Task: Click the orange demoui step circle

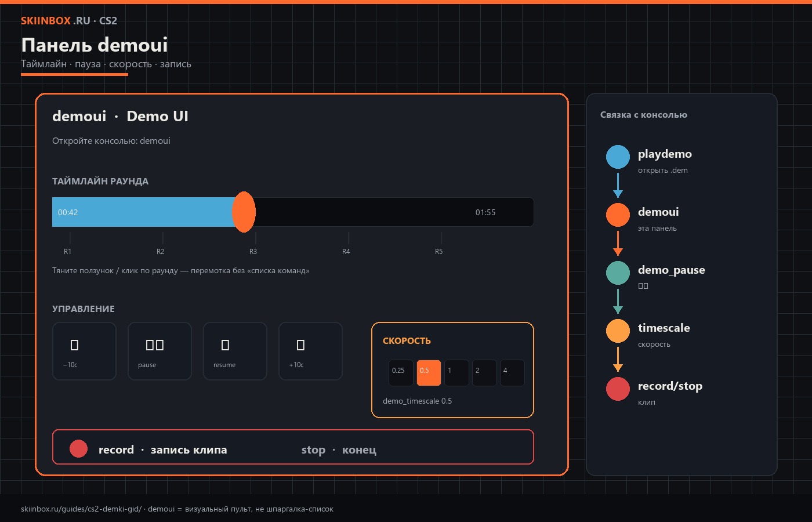Action: coord(618,215)
